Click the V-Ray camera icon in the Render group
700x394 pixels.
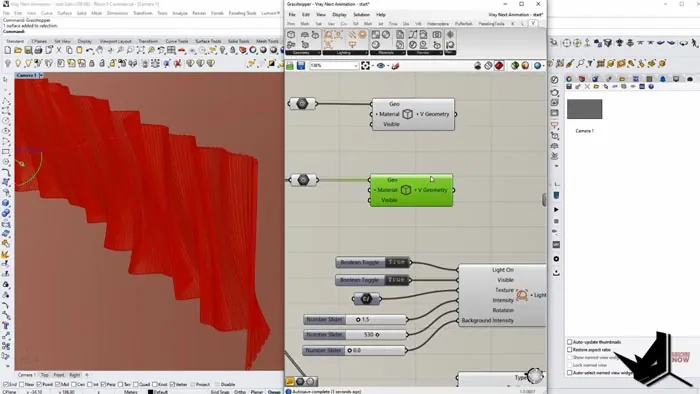(x=437, y=35)
